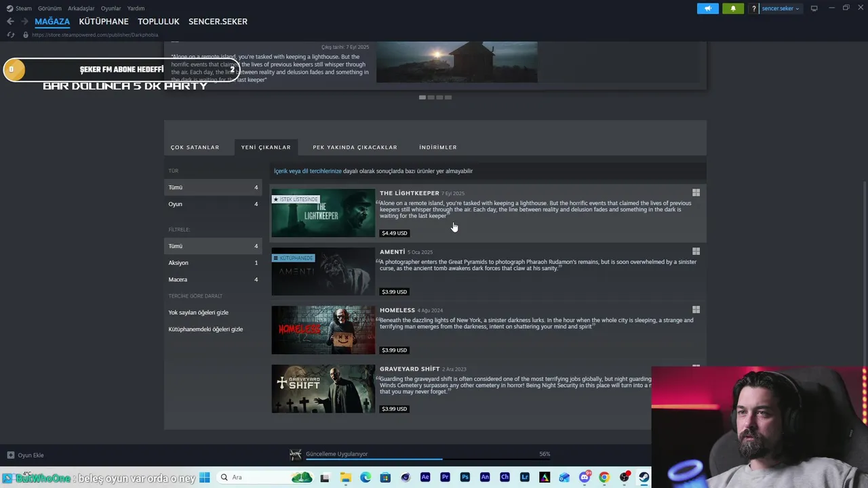Open After Effects from taskbar
This screenshot has width=868, height=488.
(425, 477)
